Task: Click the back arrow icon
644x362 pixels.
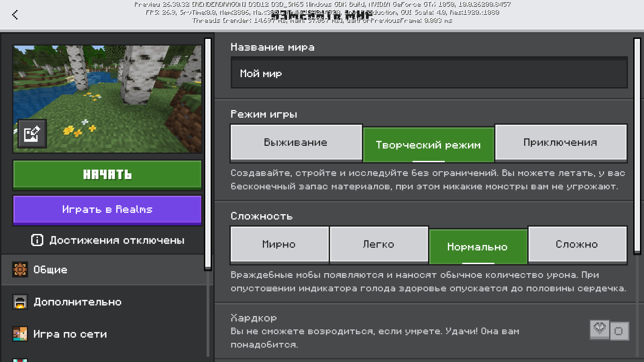Action: (x=15, y=15)
